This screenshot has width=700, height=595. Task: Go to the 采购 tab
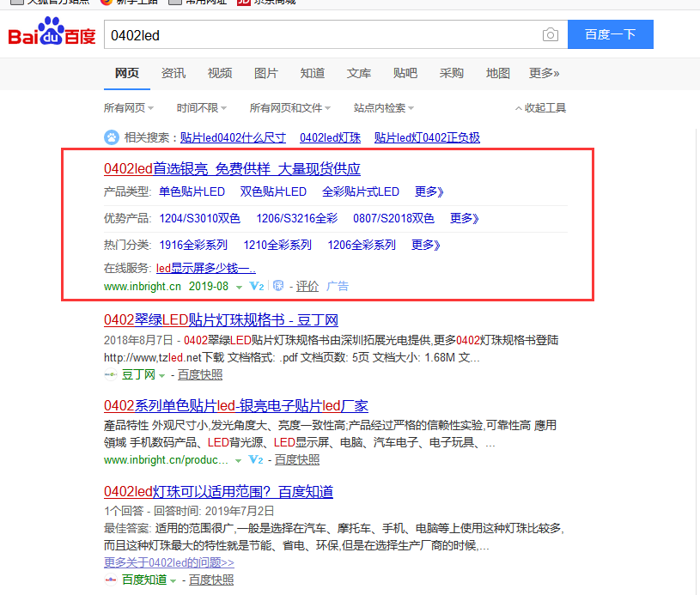pos(451,73)
